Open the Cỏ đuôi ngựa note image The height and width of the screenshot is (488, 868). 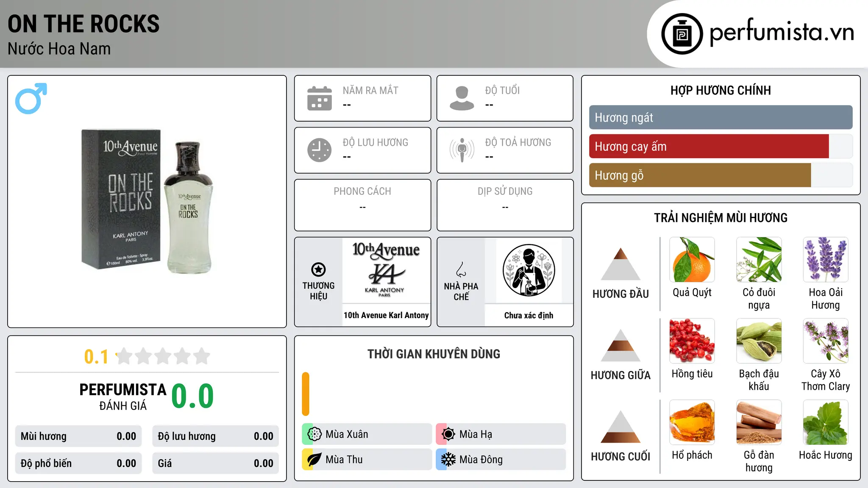tap(759, 260)
